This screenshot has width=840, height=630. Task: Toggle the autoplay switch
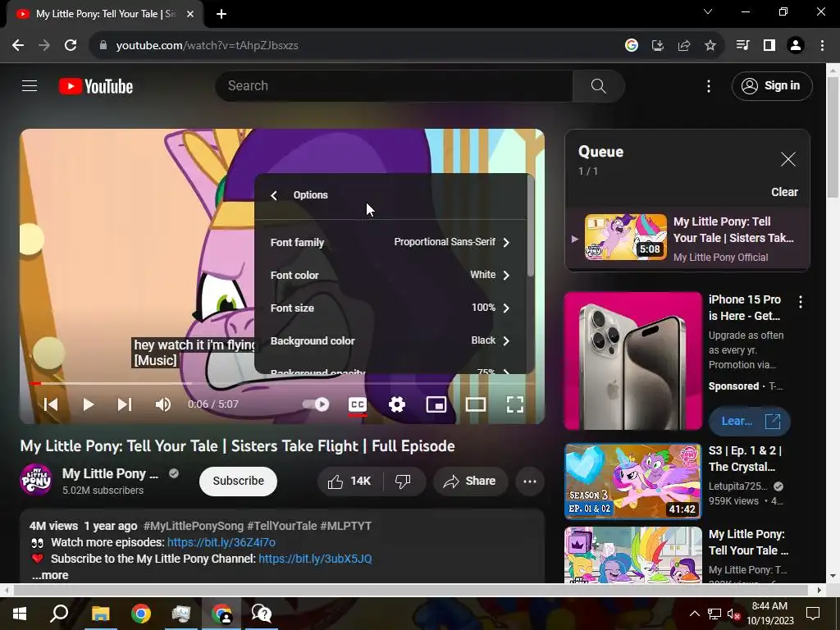[x=316, y=404]
